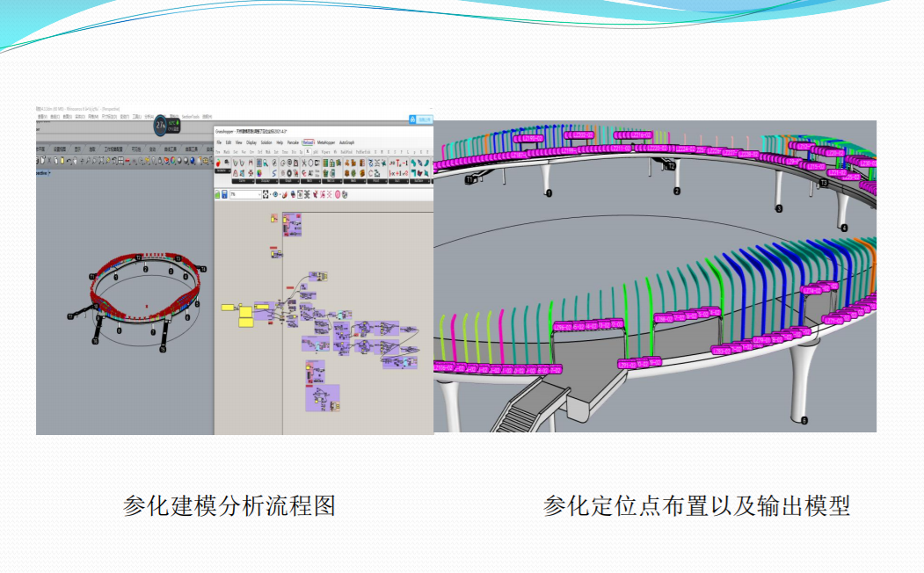This screenshot has width=924, height=573.
Task: Expand the Surface panel in Grasshopper ribbon
Action: coord(420,181)
